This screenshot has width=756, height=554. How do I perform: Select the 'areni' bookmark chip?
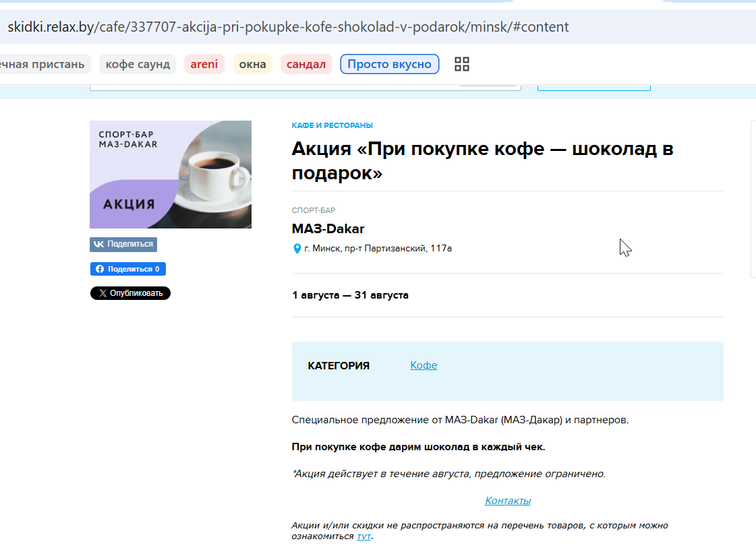click(204, 64)
